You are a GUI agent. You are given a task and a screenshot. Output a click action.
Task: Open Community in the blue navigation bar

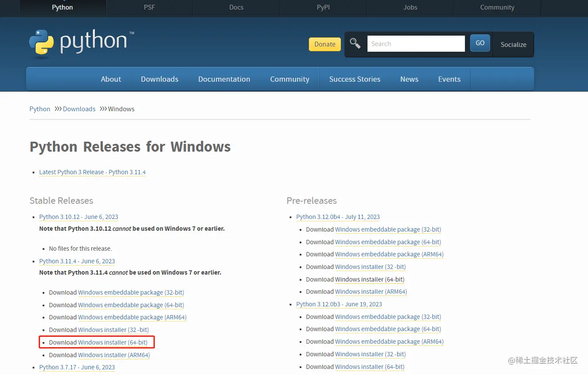pyautogui.click(x=290, y=79)
